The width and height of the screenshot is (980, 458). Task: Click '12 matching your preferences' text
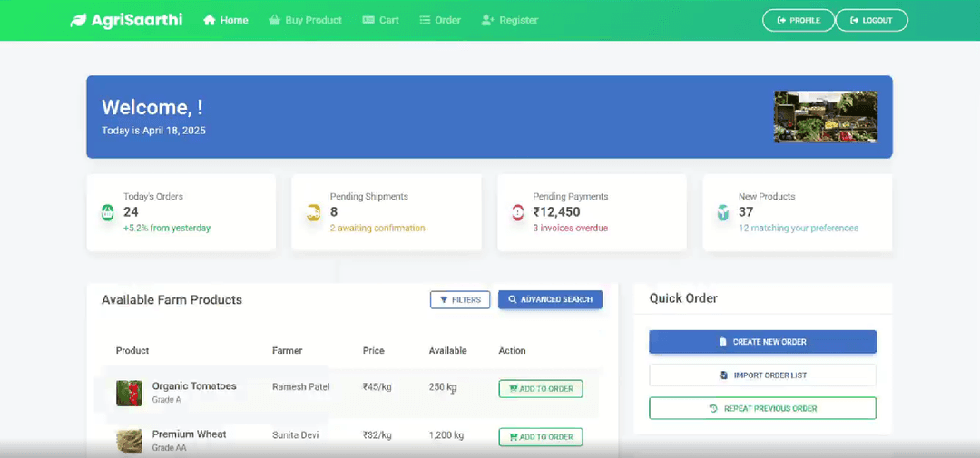pyautogui.click(x=799, y=228)
